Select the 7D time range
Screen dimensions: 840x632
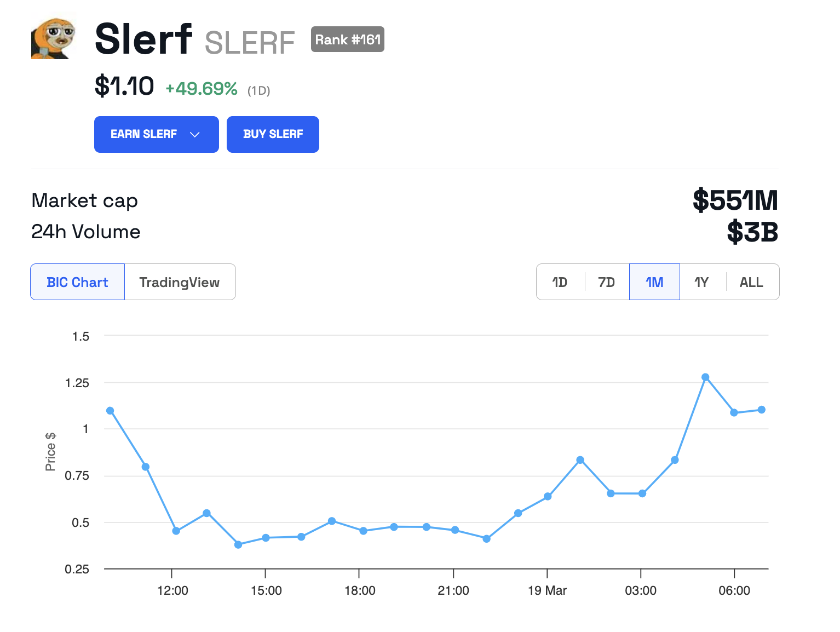(606, 282)
